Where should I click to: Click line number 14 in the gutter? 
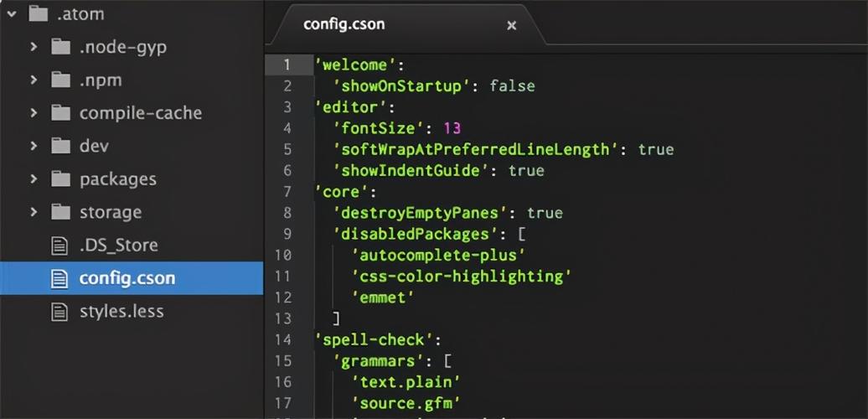(282, 340)
